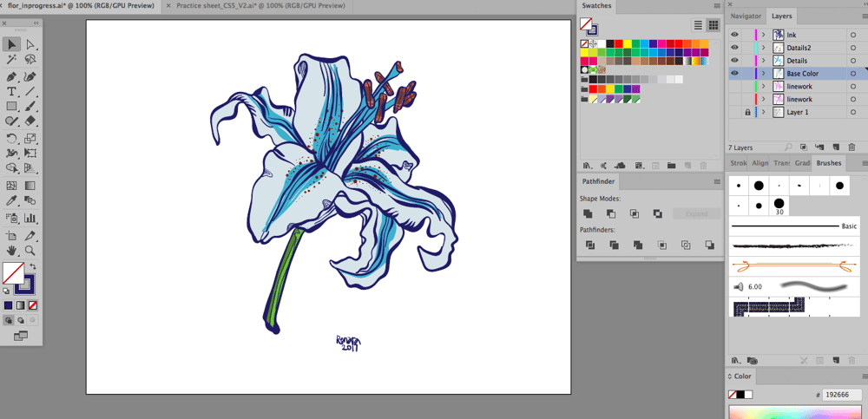Select the Zoom magnifier tool
The image size is (868, 419).
[30, 250]
